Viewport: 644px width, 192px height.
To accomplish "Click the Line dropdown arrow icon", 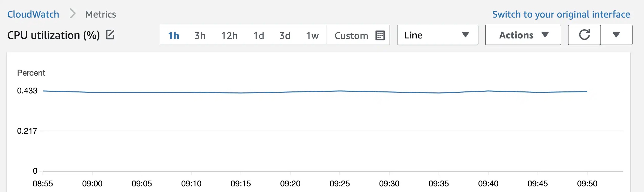I will 465,35.
